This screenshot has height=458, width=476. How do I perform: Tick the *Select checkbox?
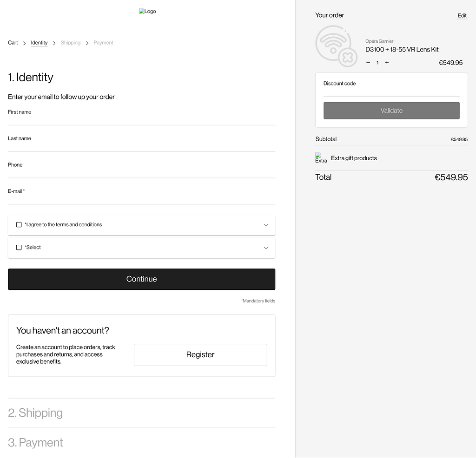(x=19, y=248)
